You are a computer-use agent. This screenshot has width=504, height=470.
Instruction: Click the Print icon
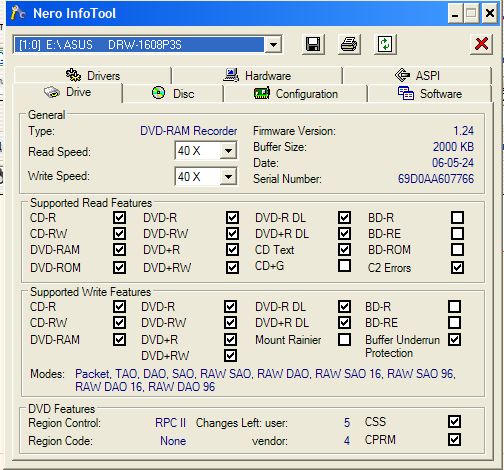pyautogui.click(x=349, y=44)
